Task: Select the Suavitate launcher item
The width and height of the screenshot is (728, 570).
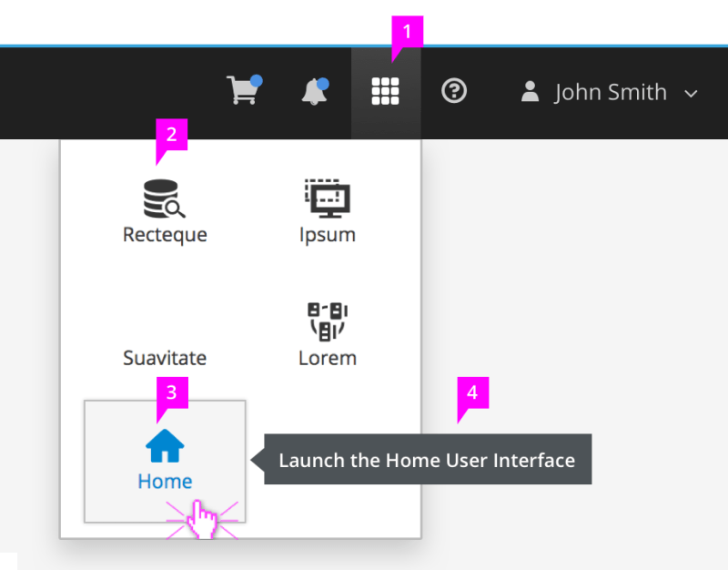Action: (165, 358)
